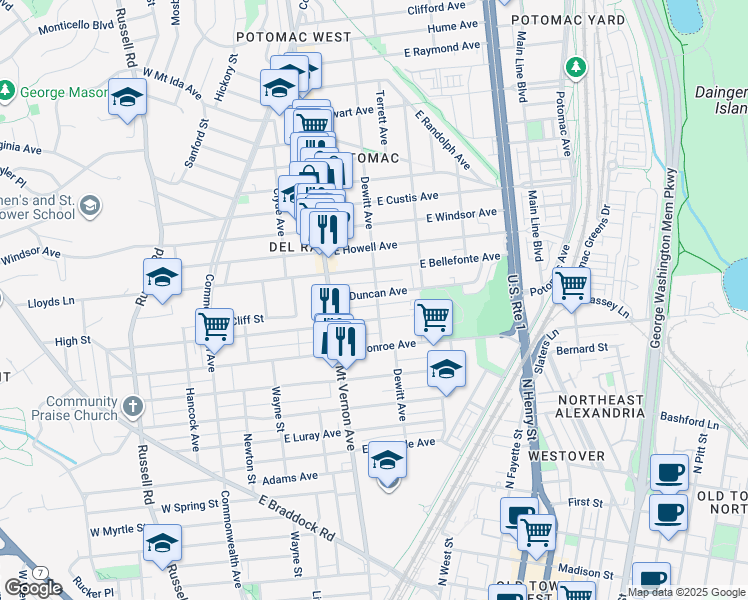Open the shopping cart marker near Cliff St

[214, 327]
